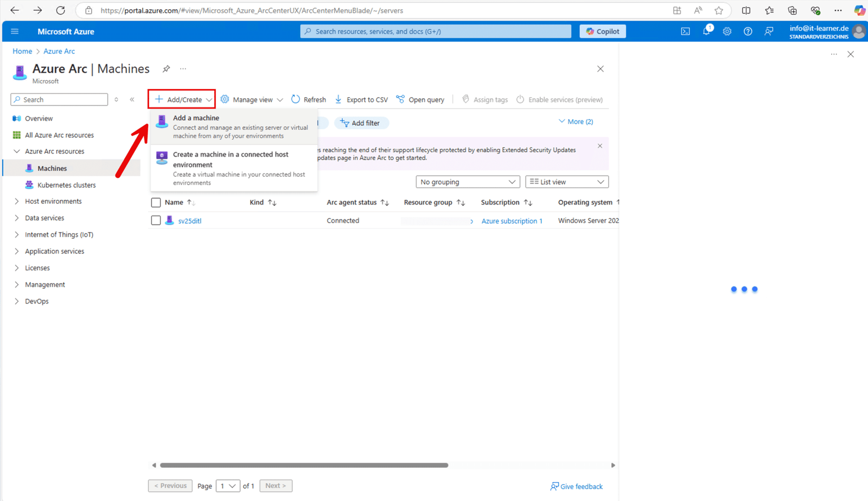The width and height of the screenshot is (868, 501).
Task: Open the help question mark icon
Action: (748, 31)
